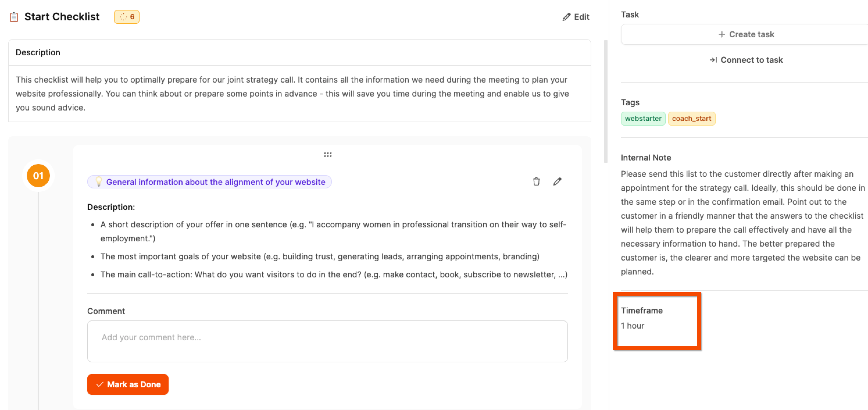This screenshot has width=868, height=410.
Task: Click Connect to task link
Action: [x=746, y=60]
